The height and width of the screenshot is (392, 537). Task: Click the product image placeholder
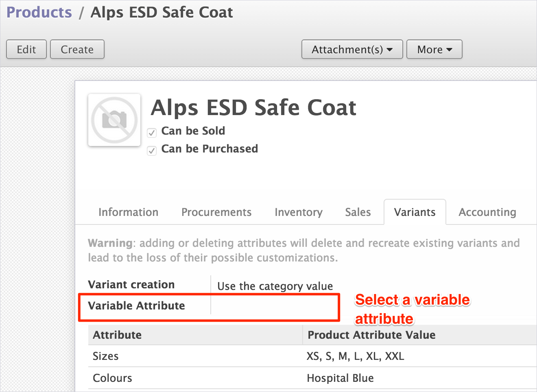tap(114, 120)
